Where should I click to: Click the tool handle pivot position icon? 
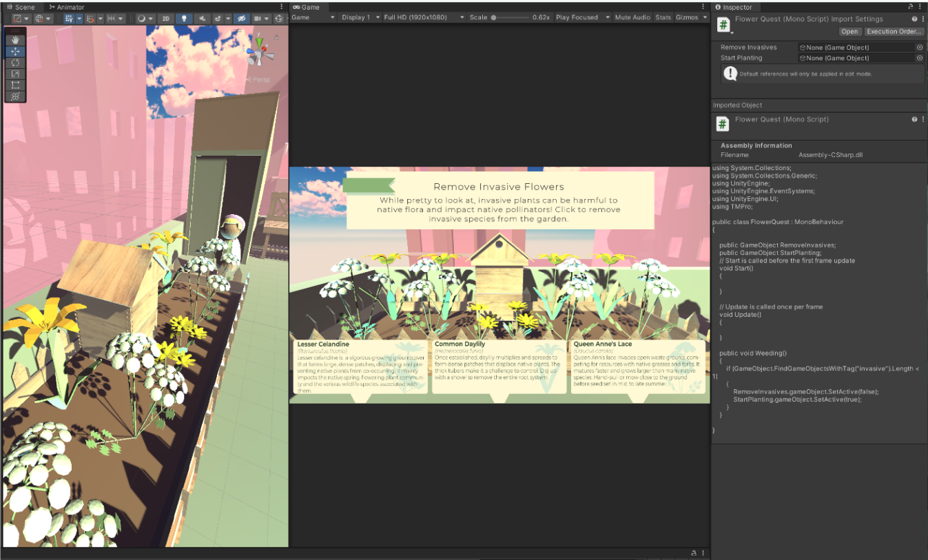tap(18, 19)
